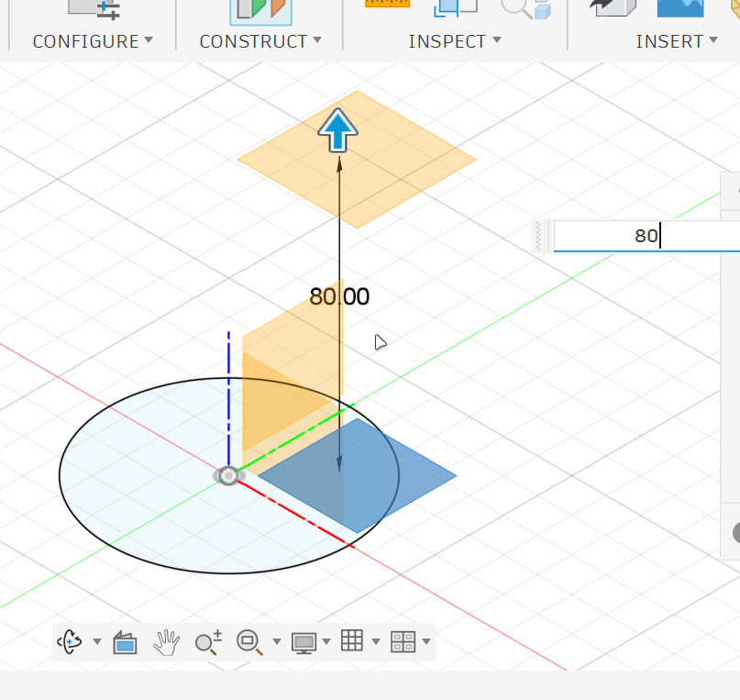
Task: Open the INSPECT dropdown menu
Action: (455, 41)
